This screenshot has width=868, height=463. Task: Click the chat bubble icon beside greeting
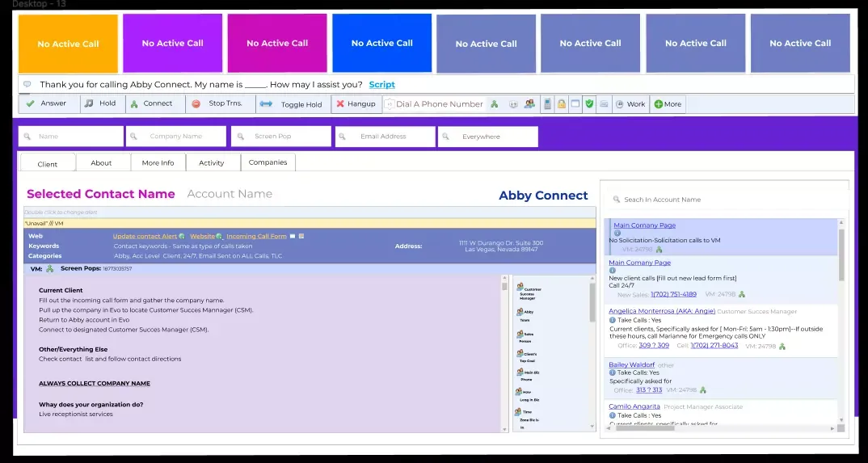[27, 85]
